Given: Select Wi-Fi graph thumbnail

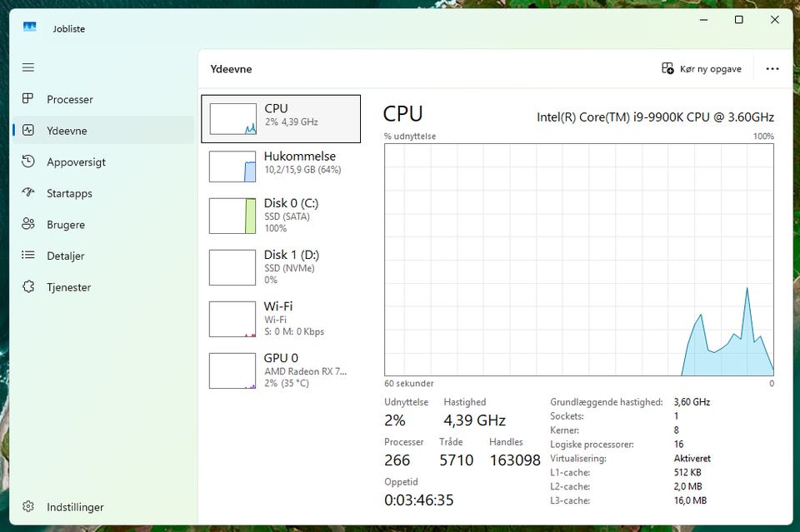Looking at the screenshot, I should pyautogui.click(x=232, y=320).
